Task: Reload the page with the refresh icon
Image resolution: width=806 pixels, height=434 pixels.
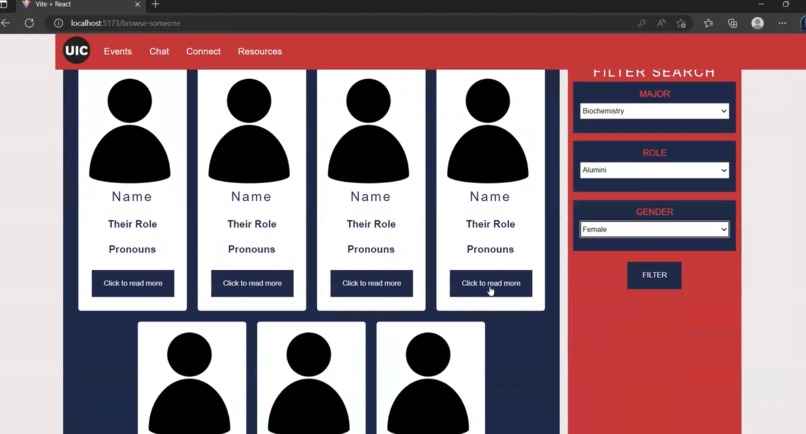Action: [29, 23]
